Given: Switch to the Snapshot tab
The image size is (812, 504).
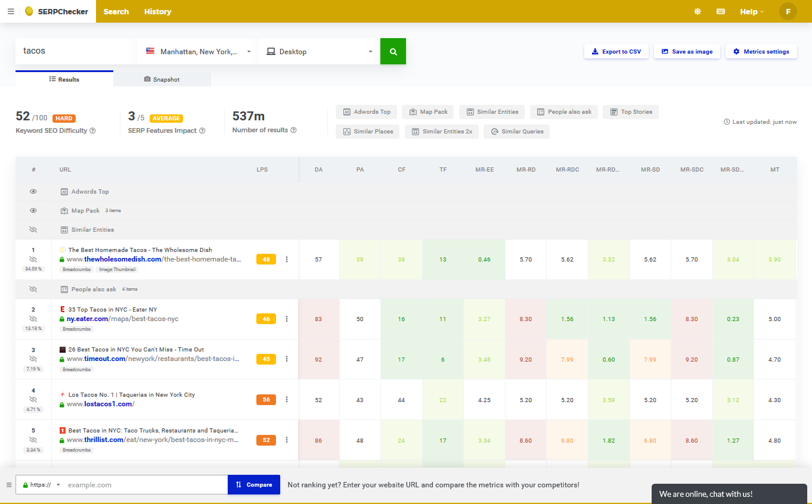Looking at the screenshot, I should [162, 79].
